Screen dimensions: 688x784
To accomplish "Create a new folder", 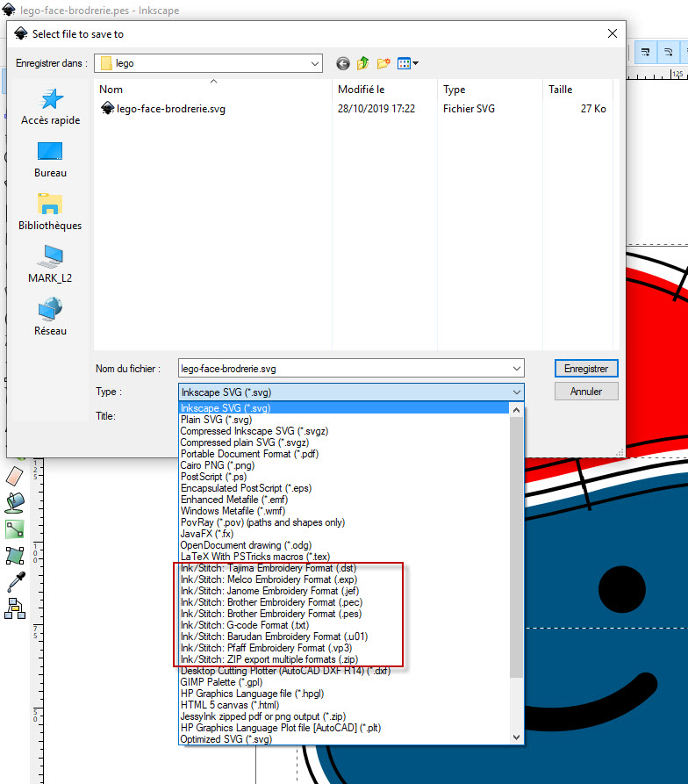I will point(383,63).
